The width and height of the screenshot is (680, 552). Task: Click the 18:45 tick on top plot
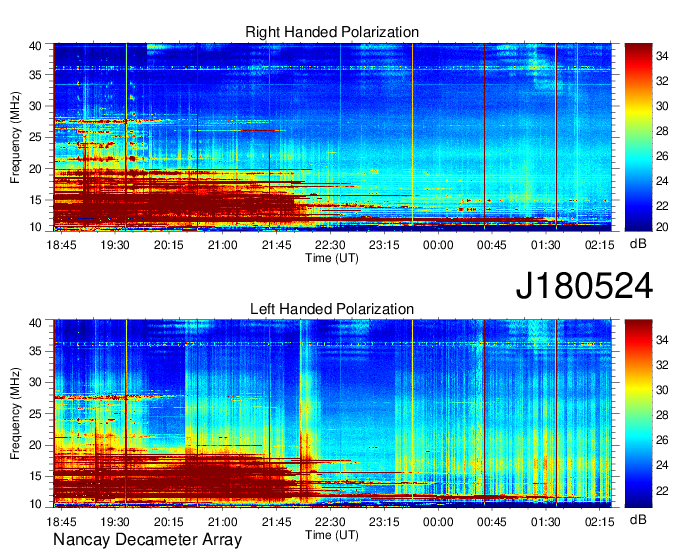(x=61, y=245)
